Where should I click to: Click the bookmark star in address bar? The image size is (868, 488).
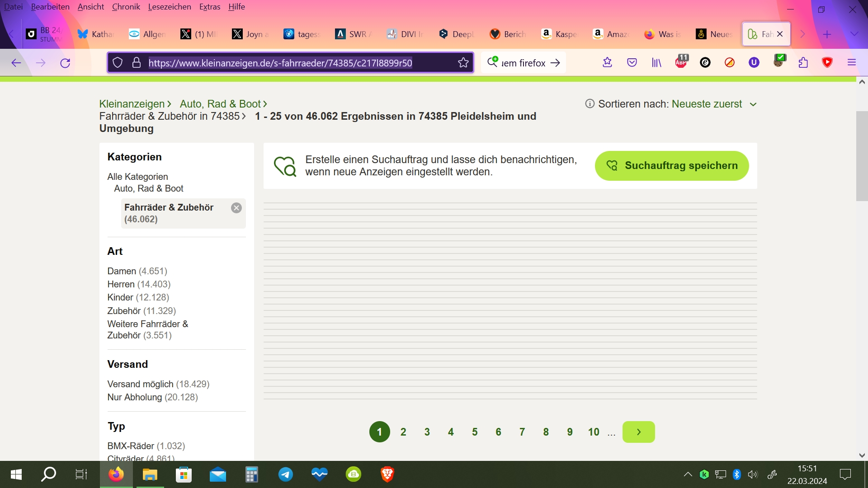tap(463, 63)
